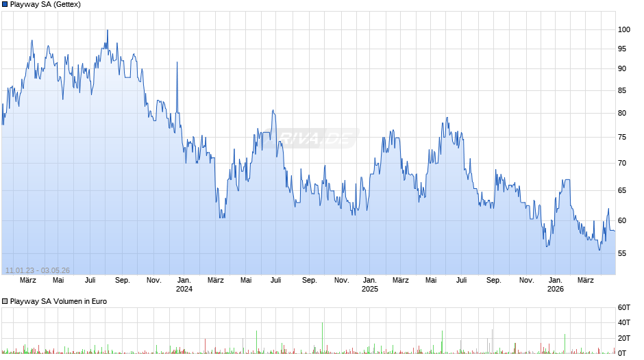Click the volume axis label 40T
The width and height of the screenshot is (644, 360).
(624, 322)
